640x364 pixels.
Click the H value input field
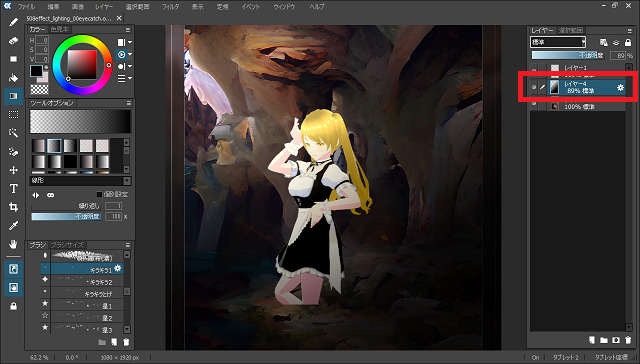[42, 40]
